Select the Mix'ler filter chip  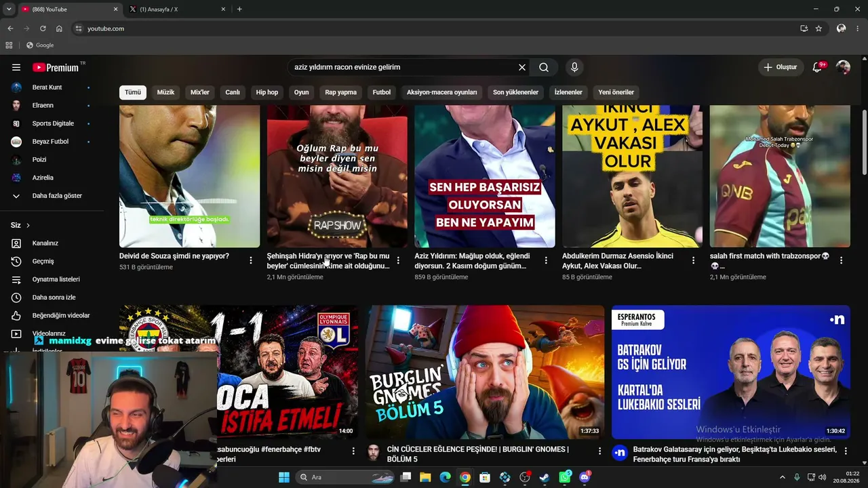[200, 92]
